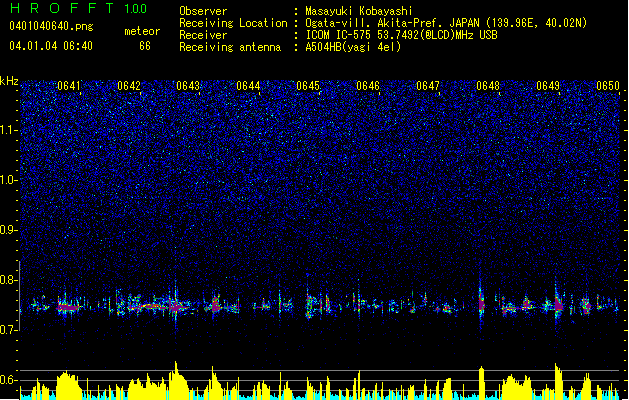Click the 0.8 kHz axis label
This screenshot has height=400, width=629.
(9, 280)
